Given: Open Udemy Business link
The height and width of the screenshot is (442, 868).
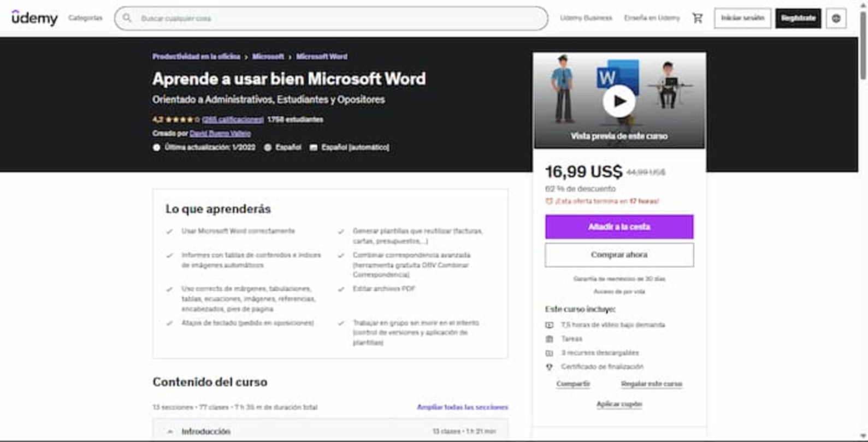Looking at the screenshot, I should pyautogui.click(x=586, y=18).
